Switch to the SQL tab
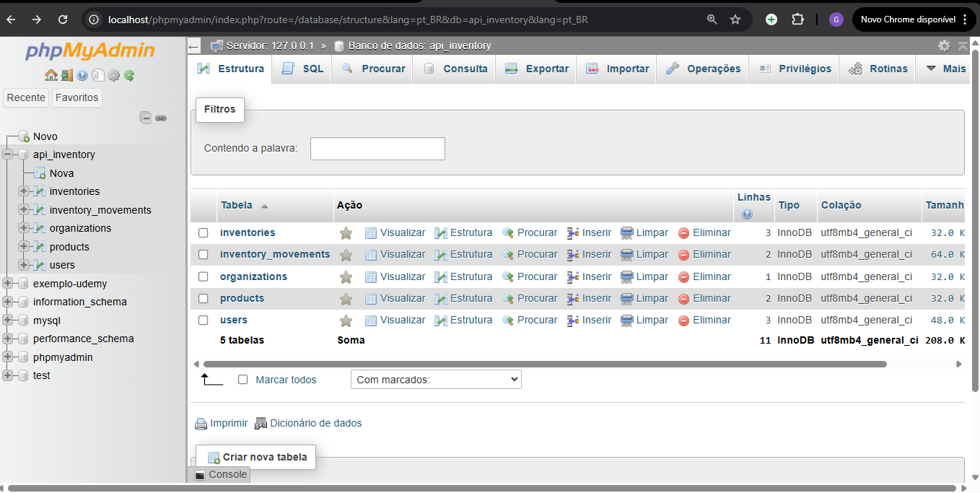 301,69
